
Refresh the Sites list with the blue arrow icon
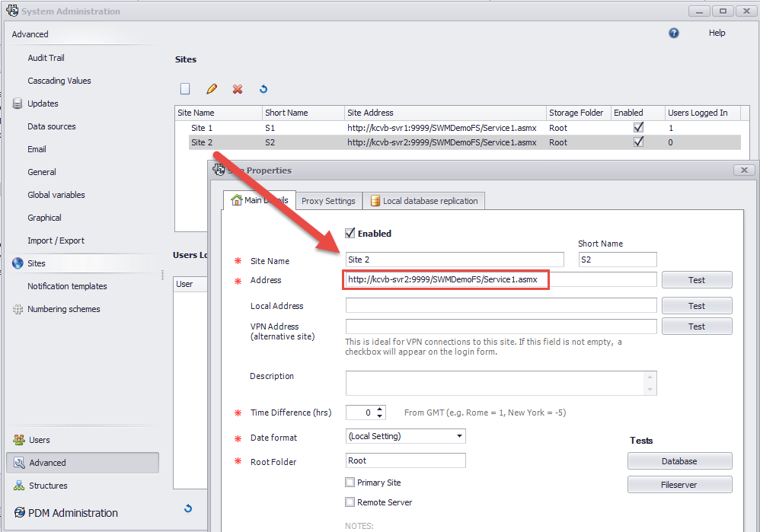[x=263, y=89]
